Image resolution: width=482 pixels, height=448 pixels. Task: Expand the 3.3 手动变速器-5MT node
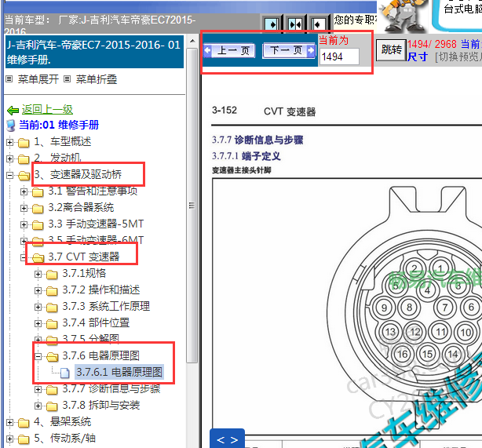24,224
